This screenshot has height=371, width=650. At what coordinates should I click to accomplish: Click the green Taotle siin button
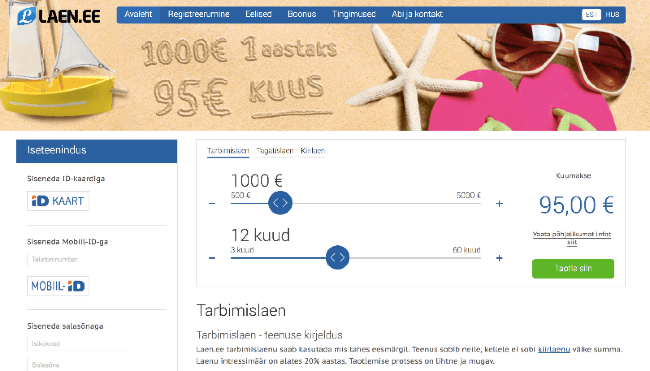[573, 269]
